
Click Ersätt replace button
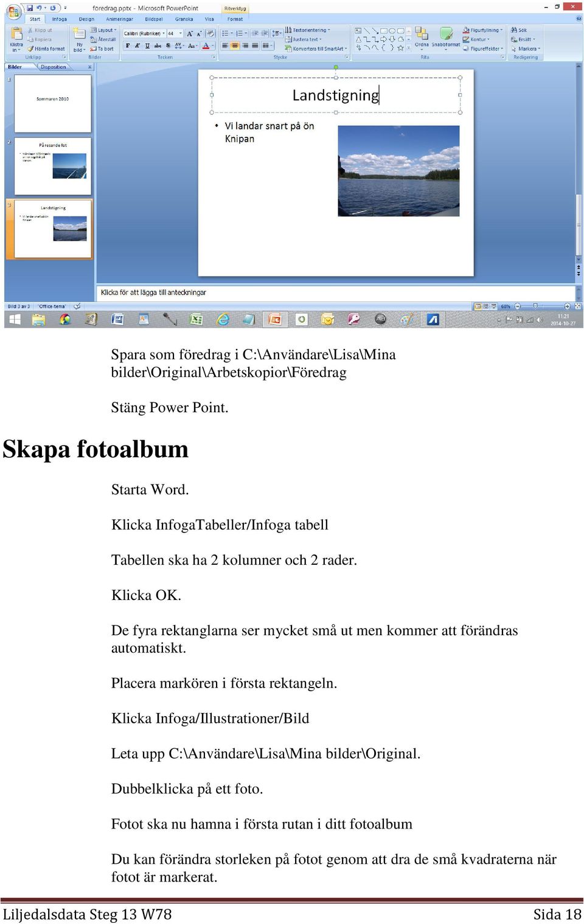pyautogui.click(x=523, y=39)
